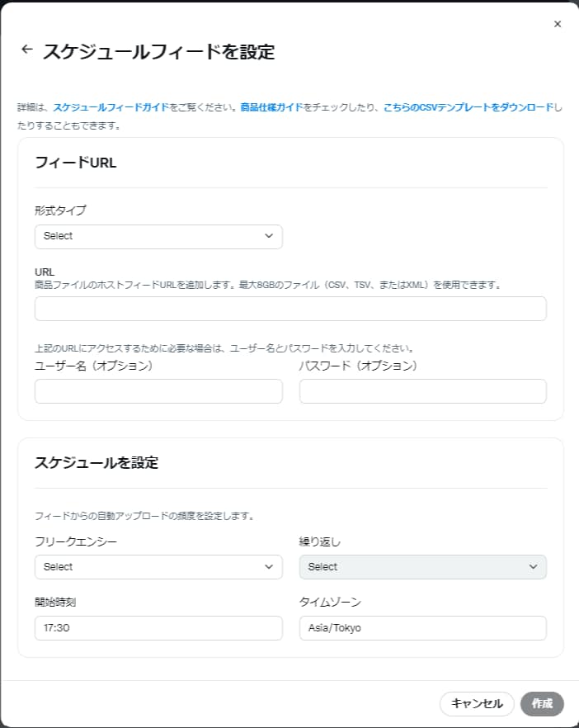Click the chevron in フリークエンシー field

tap(269, 567)
